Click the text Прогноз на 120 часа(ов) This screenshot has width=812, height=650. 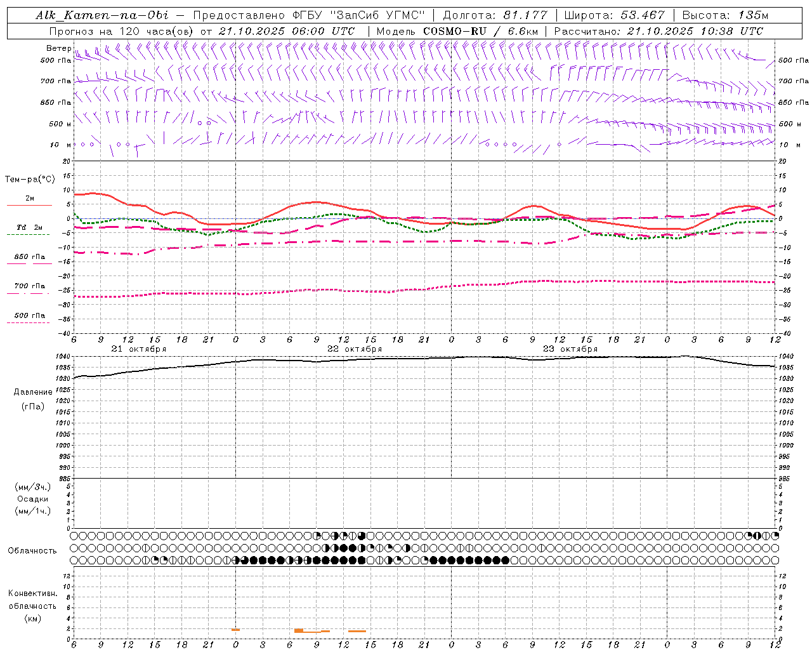(122, 31)
